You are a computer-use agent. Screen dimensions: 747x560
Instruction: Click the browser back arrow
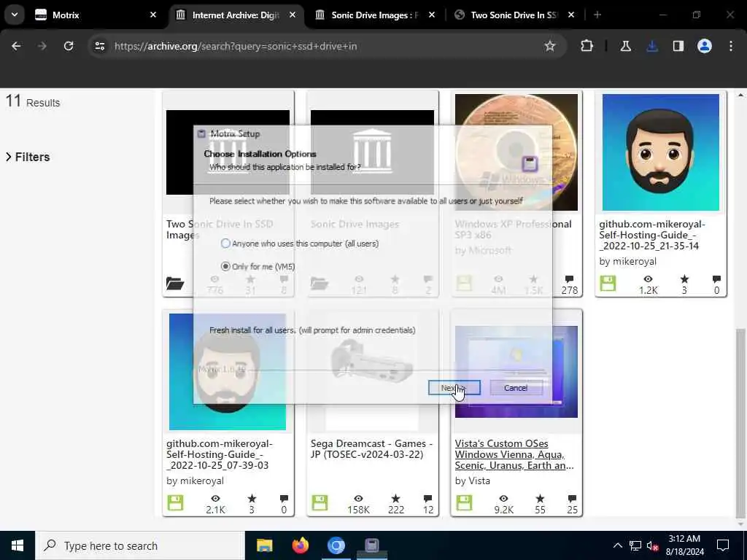point(16,46)
